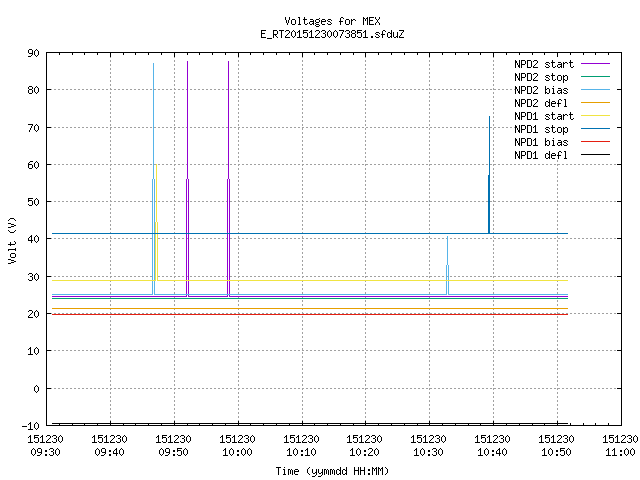Click the orange line sample beside NPD2 defl
This screenshot has width=640, height=480.
(595, 102)
